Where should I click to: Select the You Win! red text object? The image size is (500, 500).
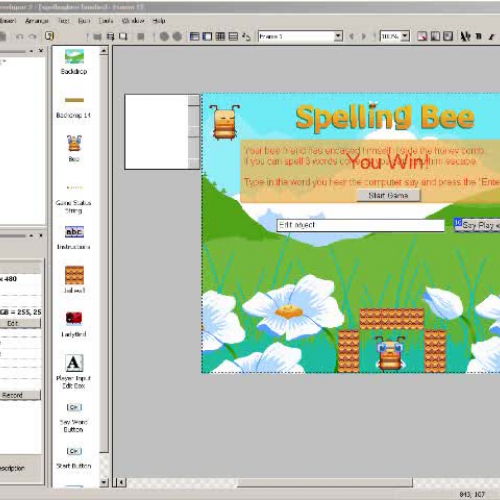(389, 162)
